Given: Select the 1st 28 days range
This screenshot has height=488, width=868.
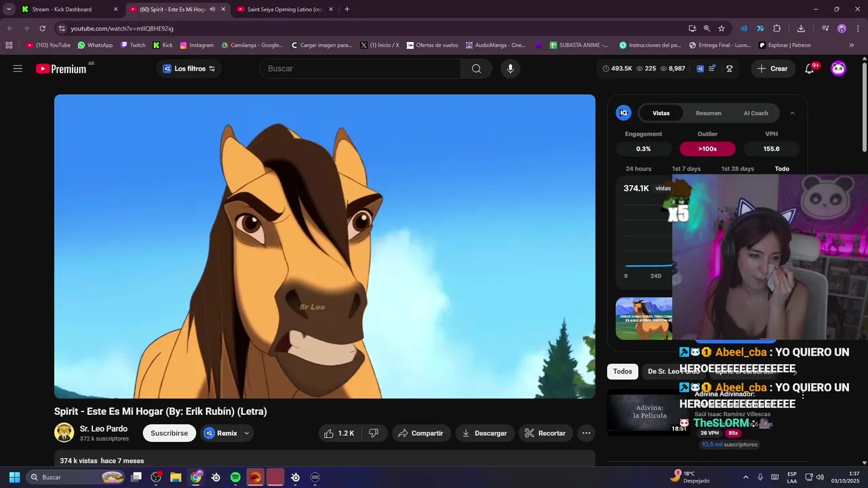Looking at the screenshot, I should pyautogui.click(x=738, y=169).
